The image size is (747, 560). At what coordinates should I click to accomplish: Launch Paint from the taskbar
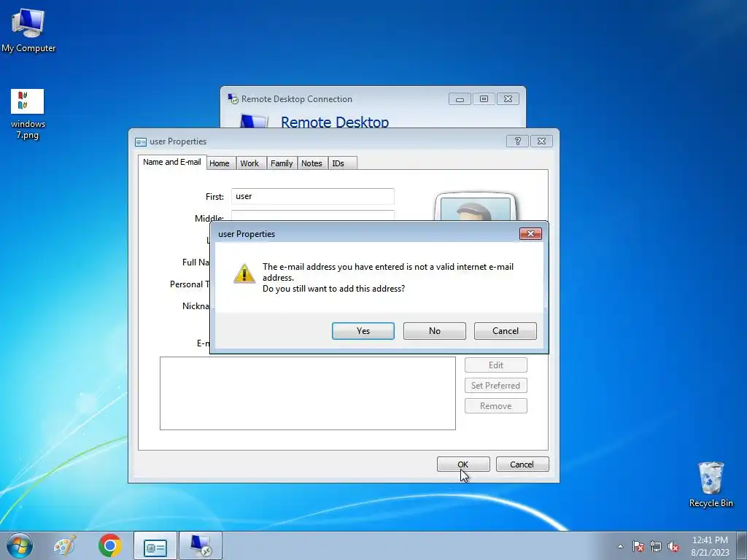pos(65,545)
